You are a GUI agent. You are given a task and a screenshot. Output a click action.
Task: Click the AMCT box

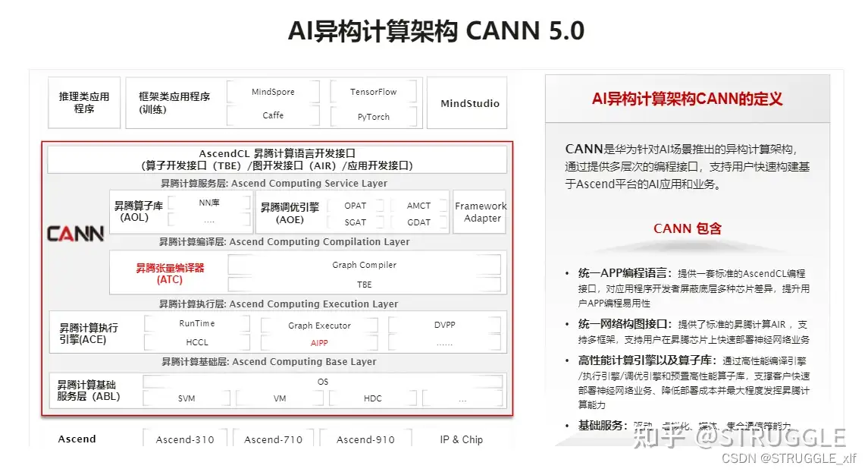coord(418,206)
